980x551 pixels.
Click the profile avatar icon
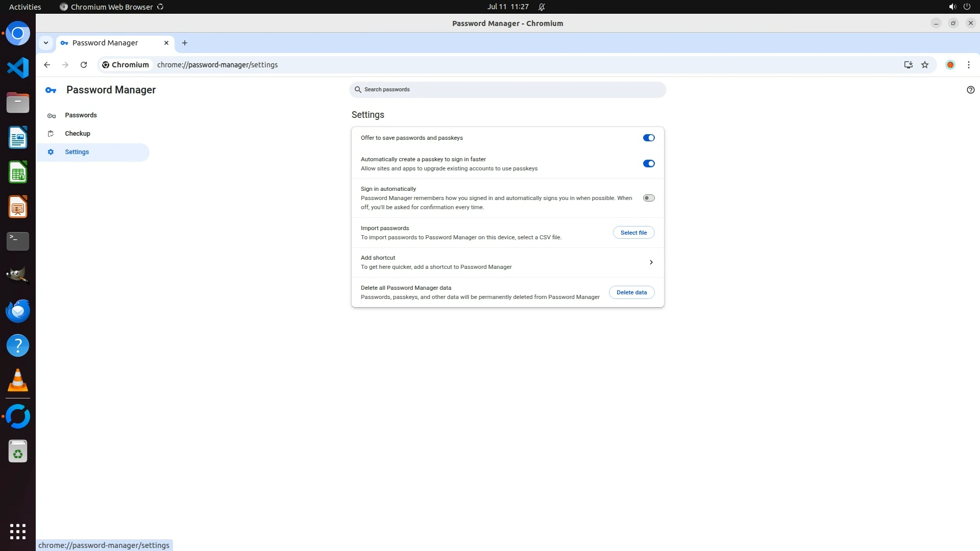tap(950, 65)
